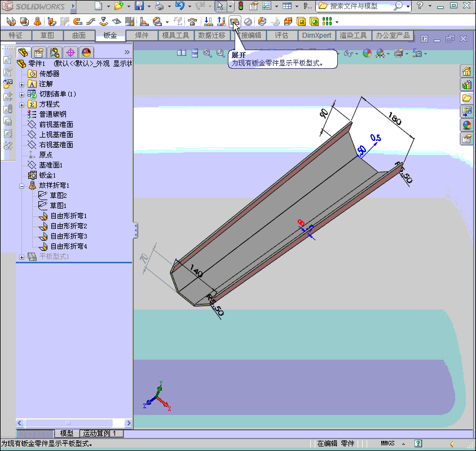The image size is (476, 451).
Task: Expand the 方程式 tree node
Action: coord(21,105)
